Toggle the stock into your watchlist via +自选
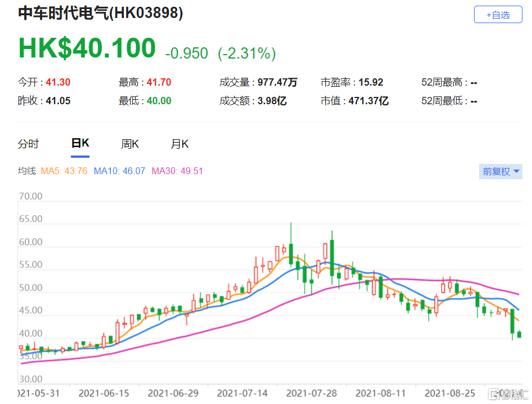 [498, 14]
